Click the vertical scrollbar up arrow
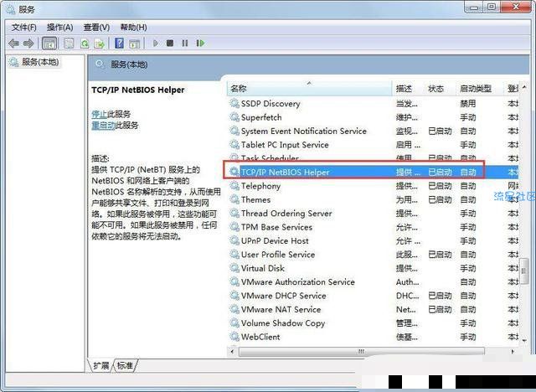 [524, 87]
